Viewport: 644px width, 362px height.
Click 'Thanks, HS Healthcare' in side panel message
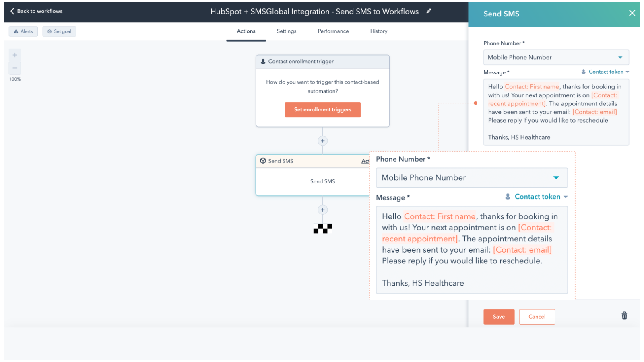(519, 137)
